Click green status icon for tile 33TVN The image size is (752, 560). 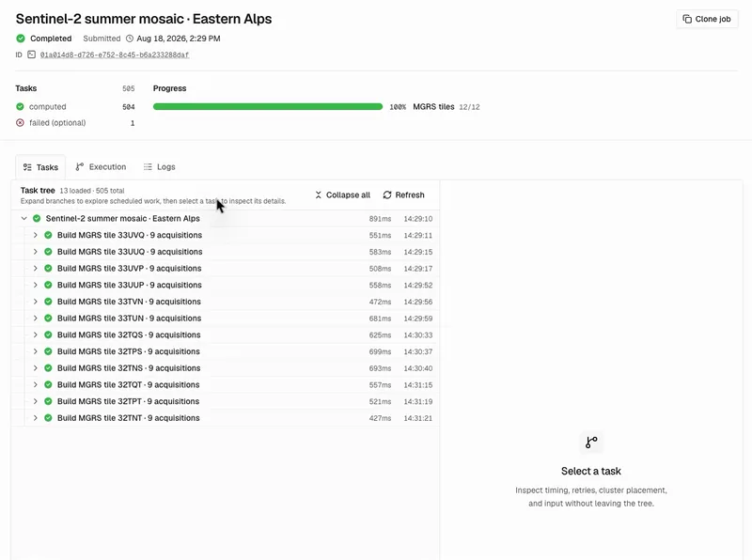48,302
